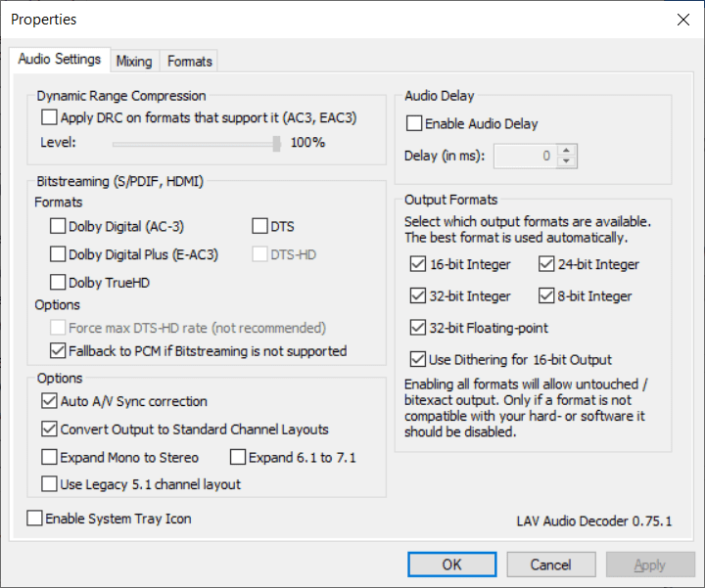Click the Cancel button

point(550,565)
